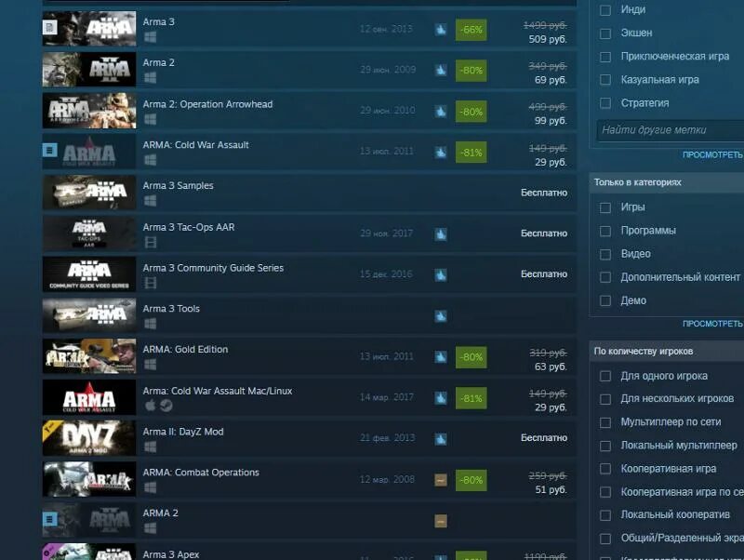Click the Windows icon under Arma 2: Operation Arrowhead

[150, 119]
